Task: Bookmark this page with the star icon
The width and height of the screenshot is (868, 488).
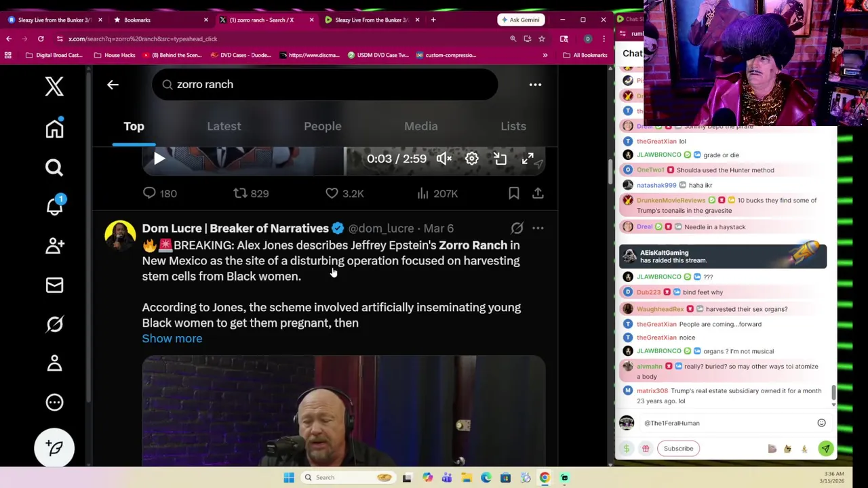Action: [541, 39]
